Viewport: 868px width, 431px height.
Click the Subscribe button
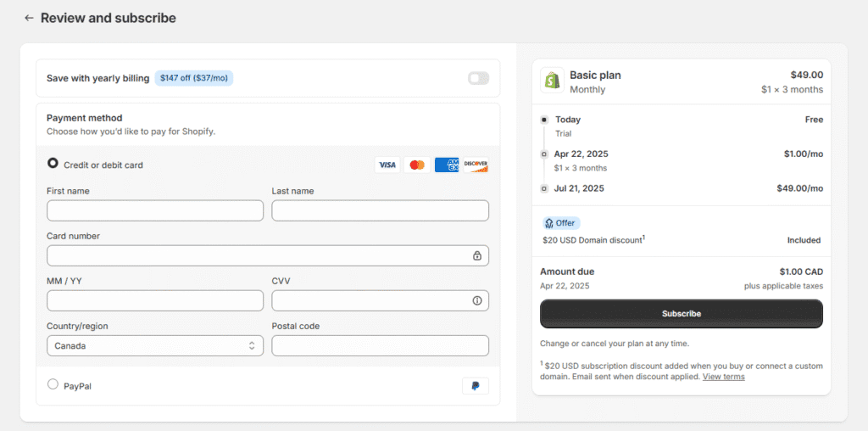[x=682, y=314]
